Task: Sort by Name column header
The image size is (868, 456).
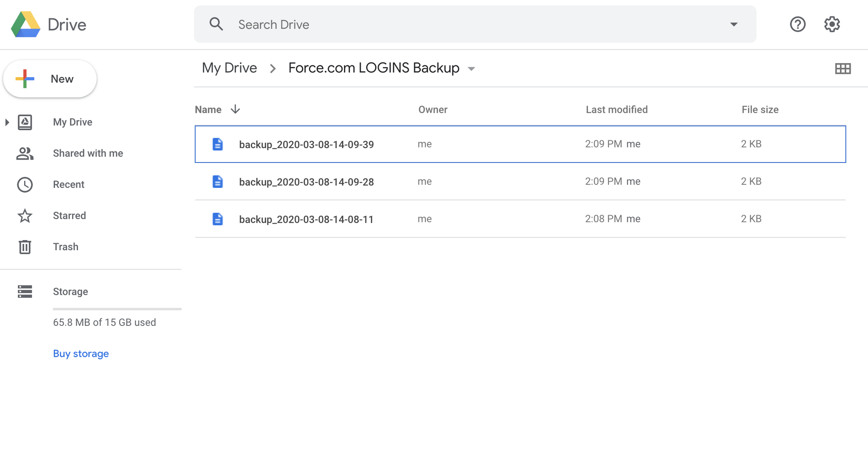Action: (x=208, y=109)
